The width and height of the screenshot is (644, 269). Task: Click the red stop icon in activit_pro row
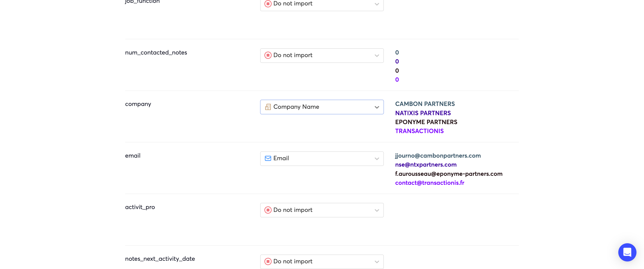268,210
